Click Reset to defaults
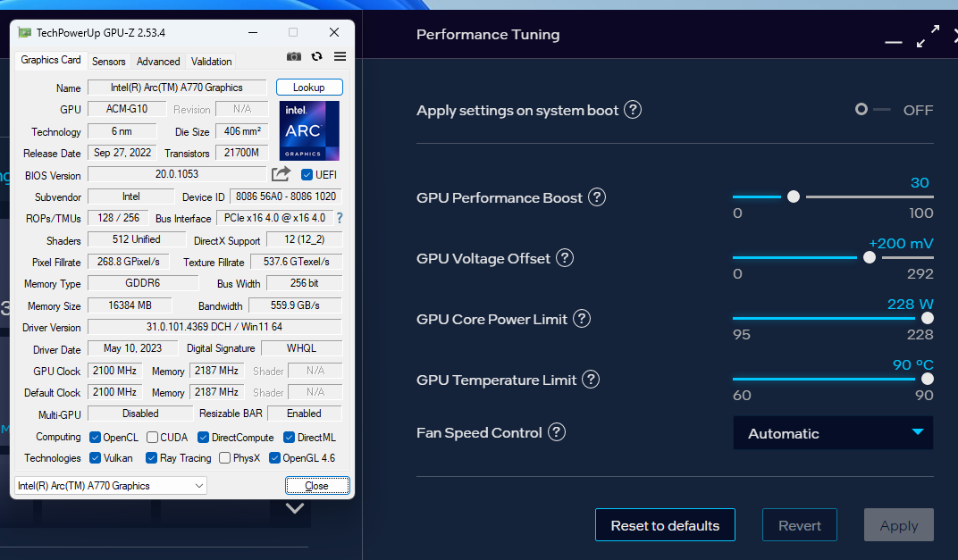This screenshot has width=958, height=560. (666, 525)
